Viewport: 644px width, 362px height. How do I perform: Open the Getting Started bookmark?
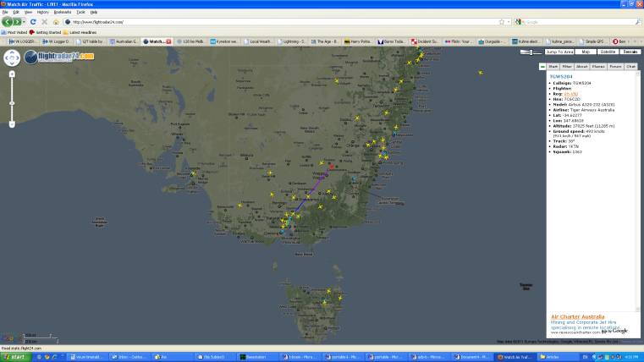(45, 32)
